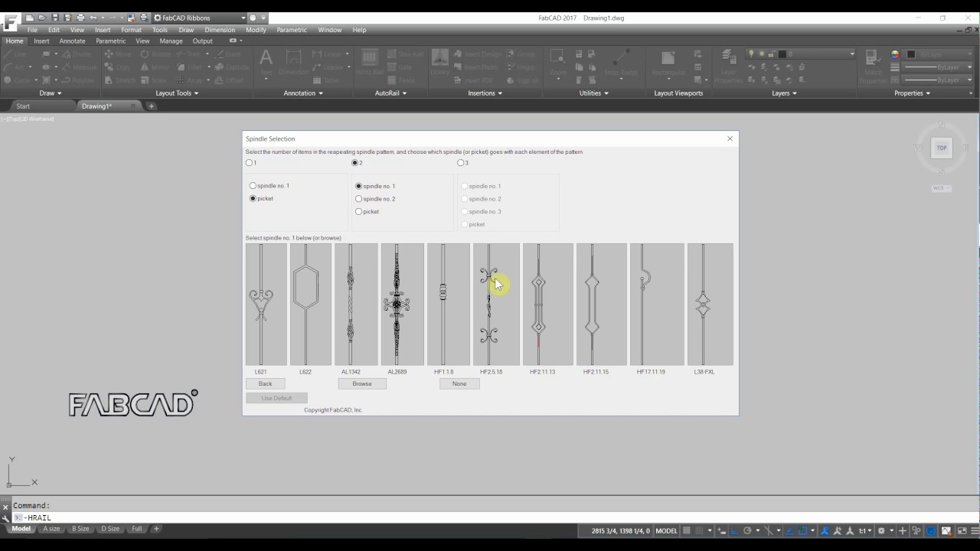Viewport: 980px width, 551px height.
Task: Click the Back button in Spindle Selection
Action: (x=265, y=383)
